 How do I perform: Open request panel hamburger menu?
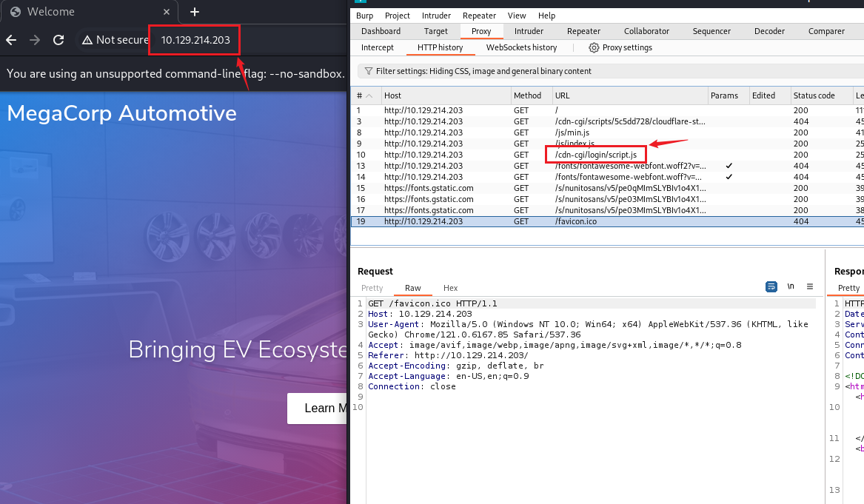pos(810,286)
